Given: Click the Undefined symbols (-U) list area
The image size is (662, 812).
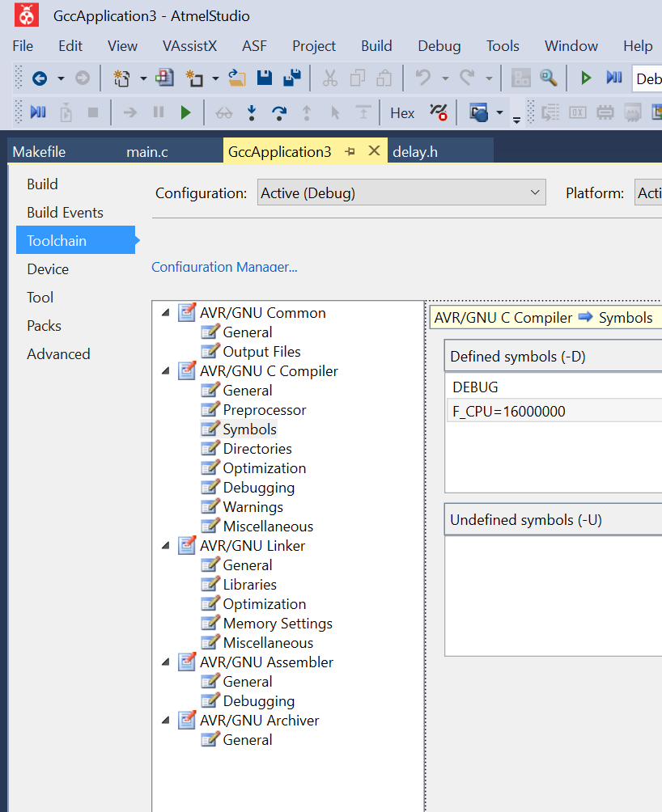Looking at the screenshot, I should [554, 595].
